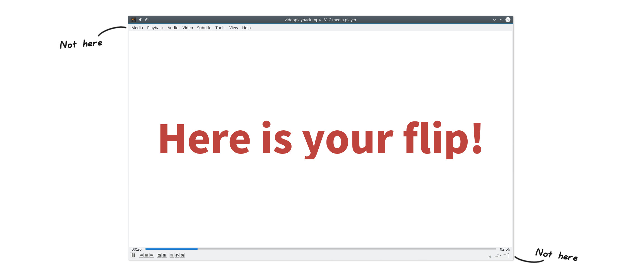Open extended settings equalizer icon
The image size is (644, 278).
pyautogui.click(x=164, y=255)
